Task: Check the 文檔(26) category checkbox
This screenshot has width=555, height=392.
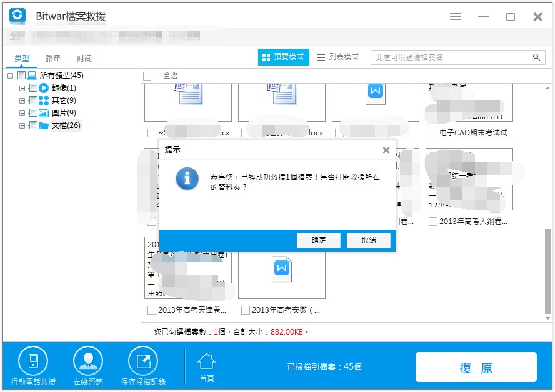Action: tap(33, 125)
